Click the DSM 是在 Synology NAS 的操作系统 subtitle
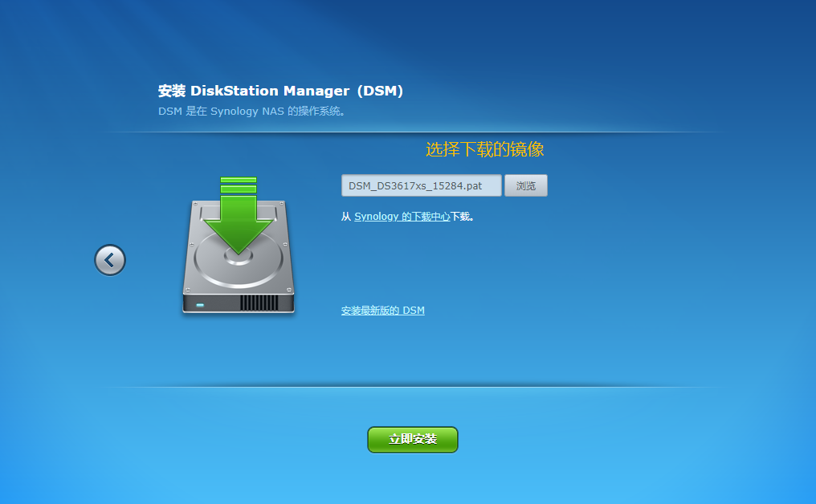 pos(251,112)
